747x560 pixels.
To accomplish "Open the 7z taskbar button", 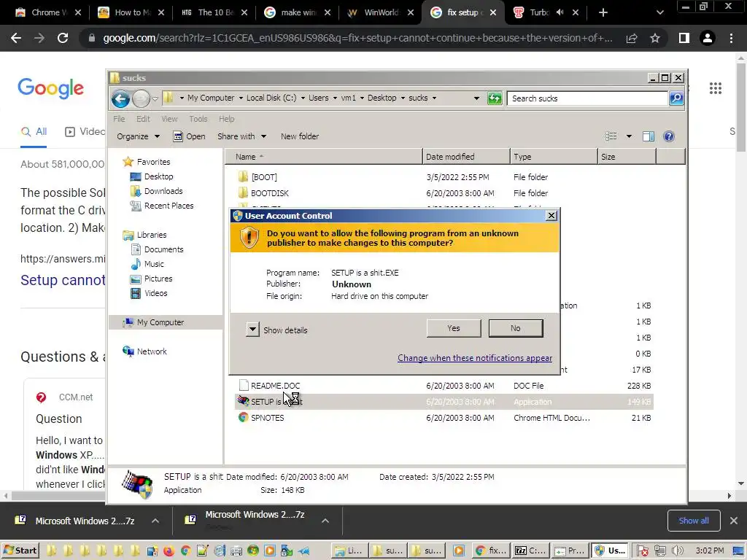I will [530, 551].
